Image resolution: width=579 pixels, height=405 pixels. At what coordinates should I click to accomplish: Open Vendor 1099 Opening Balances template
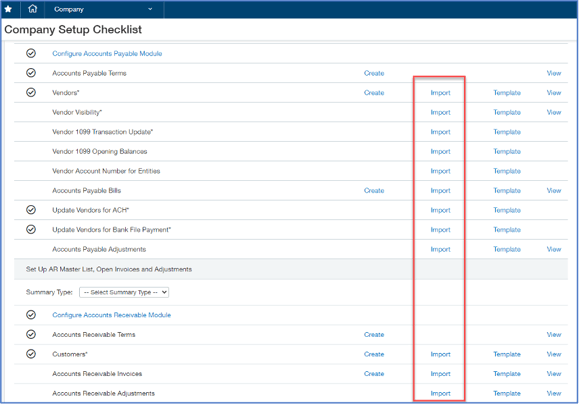pyautogui.click(x=507, y=151)
